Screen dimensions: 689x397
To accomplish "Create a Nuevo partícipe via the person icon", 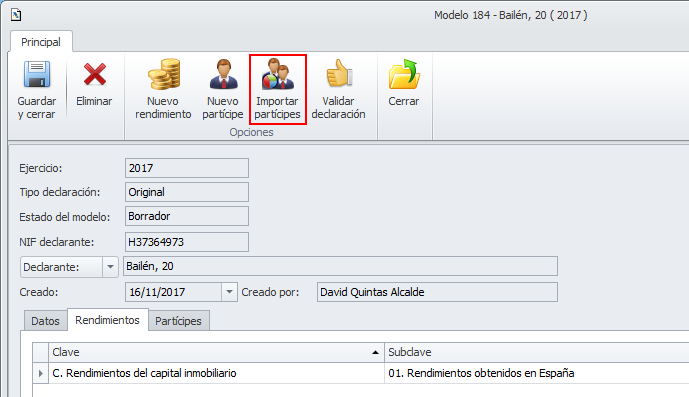I will [x=223, y=74].
